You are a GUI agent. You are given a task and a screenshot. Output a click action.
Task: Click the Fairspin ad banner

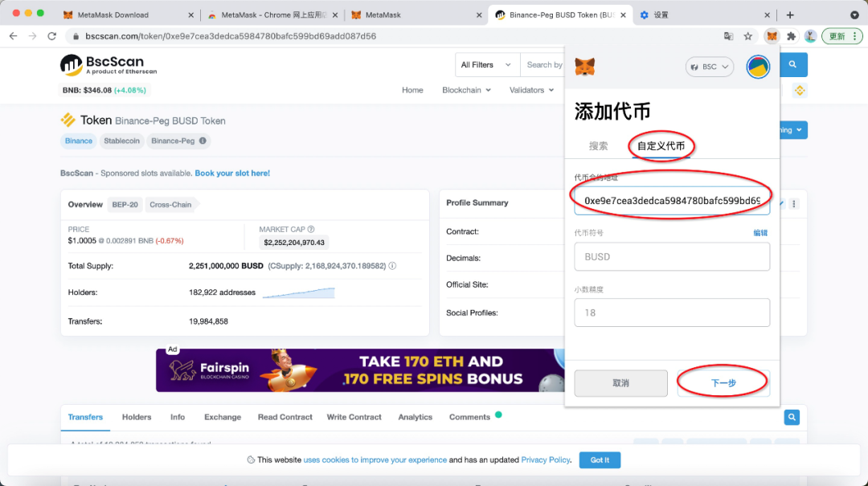[x=360, y=370]
